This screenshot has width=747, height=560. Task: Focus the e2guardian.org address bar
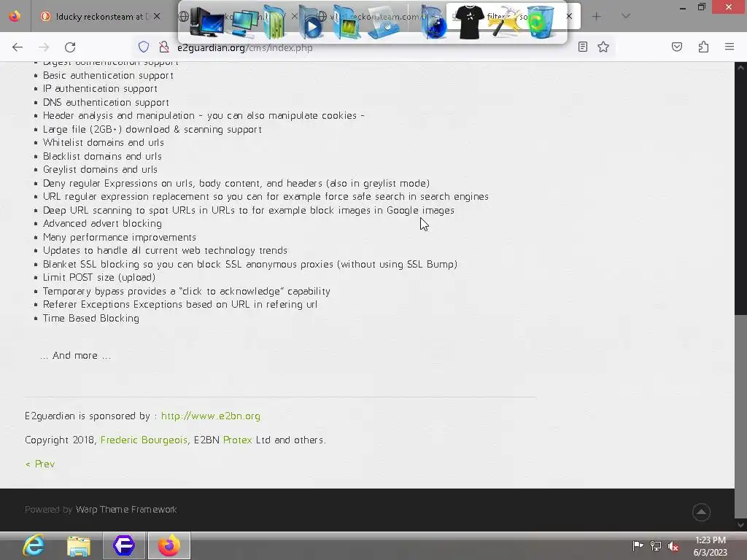point(371,47)
